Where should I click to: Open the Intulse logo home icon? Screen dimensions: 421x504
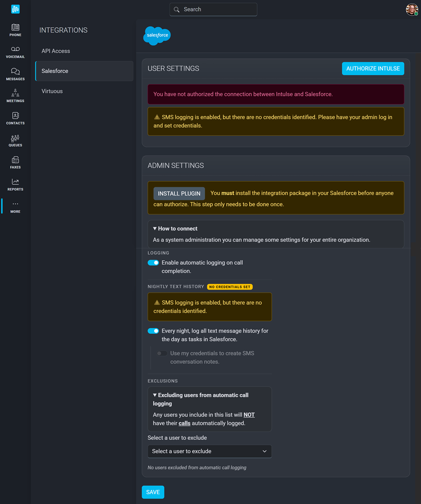click(x=15, y=9)
